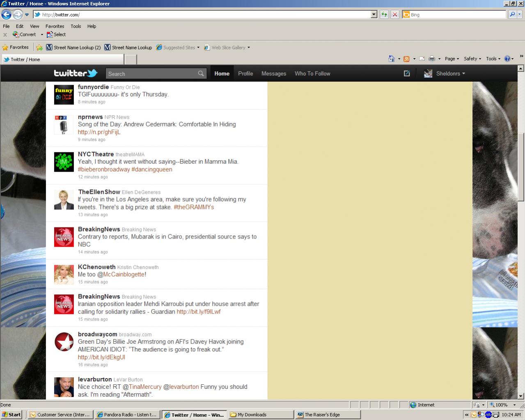The height and width of the screenshot is (420, 525).
Task: Open the address bar history dropdown
Action: click(374, 15)
